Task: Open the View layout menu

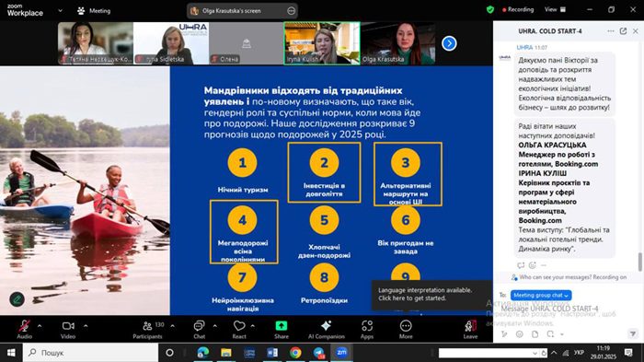Action: 556,9
